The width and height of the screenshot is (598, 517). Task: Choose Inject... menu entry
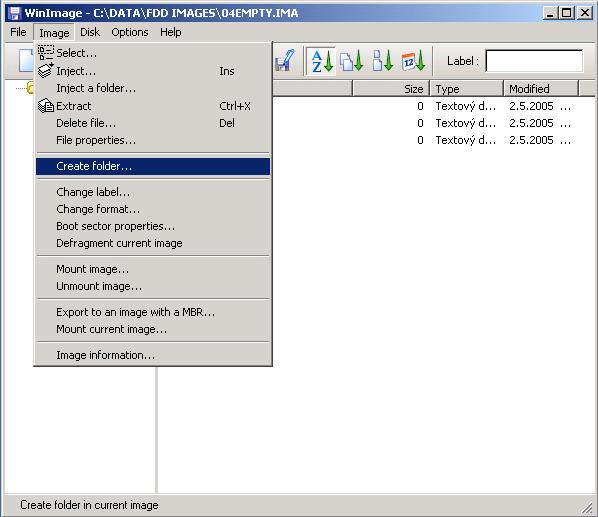(153, 71)
